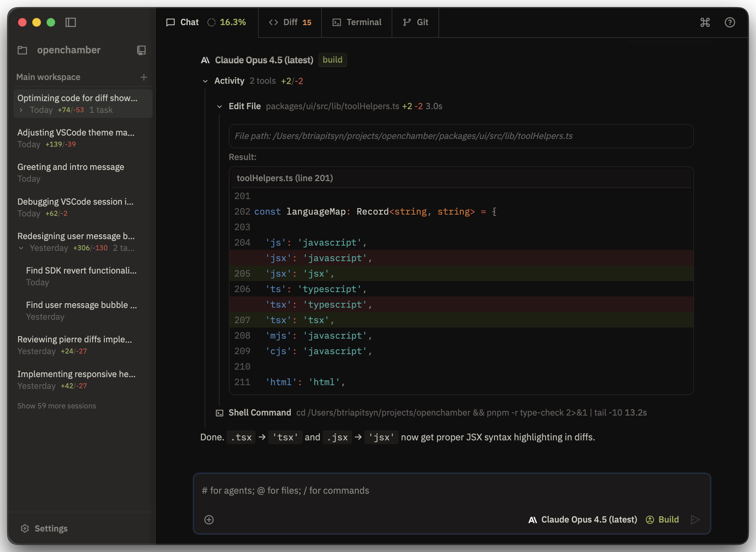Click the openchamber project folder icon

coord(22,50)
